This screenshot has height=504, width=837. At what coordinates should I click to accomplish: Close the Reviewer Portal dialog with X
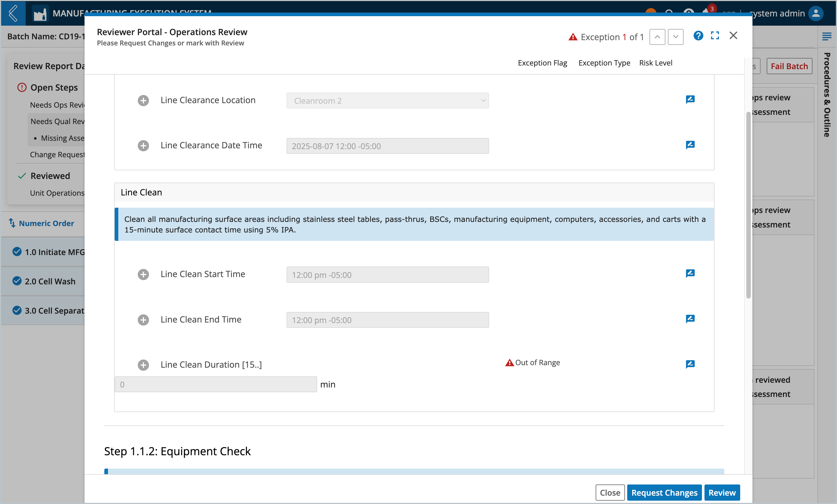coord(733,35)
